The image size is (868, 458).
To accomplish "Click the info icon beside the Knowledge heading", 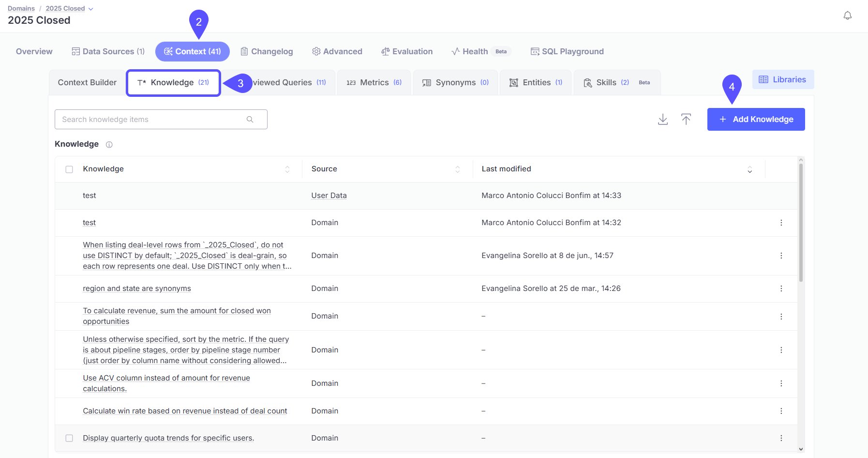I will pos(109,144).
